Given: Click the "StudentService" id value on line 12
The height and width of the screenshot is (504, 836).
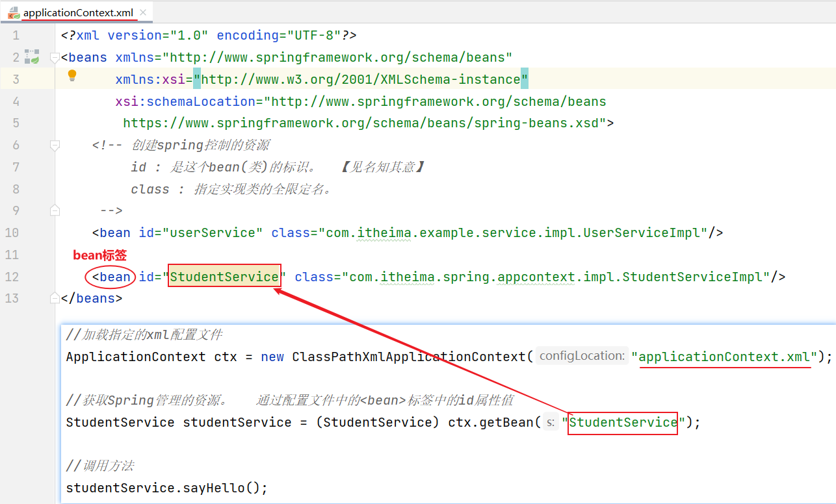Looking at the screenshot, I should [x=224, y=277].
